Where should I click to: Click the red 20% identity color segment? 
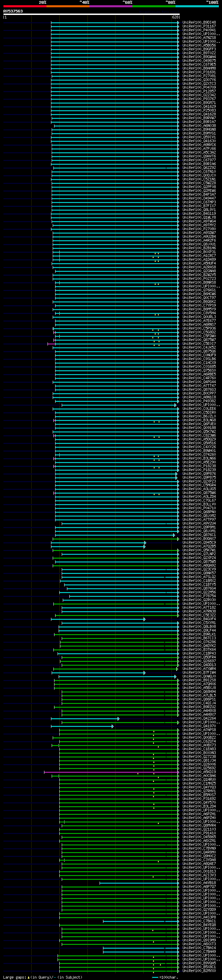25,6
